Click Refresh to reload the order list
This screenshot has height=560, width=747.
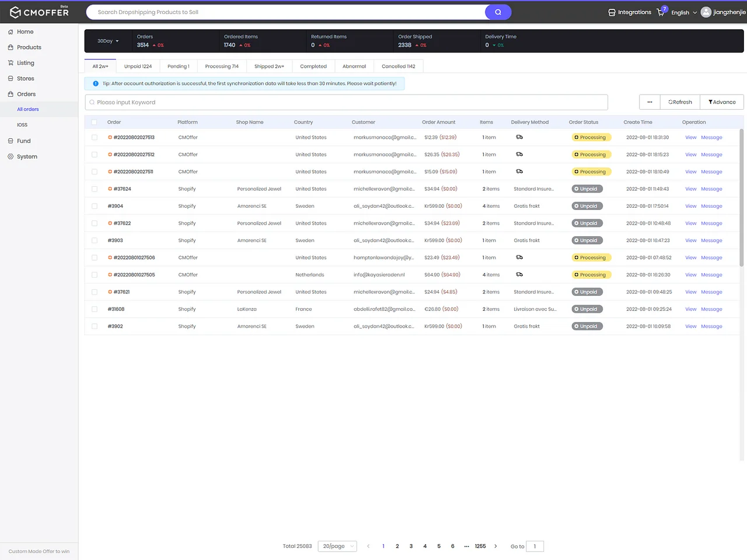pyautogui.click(x=679, y=101)
